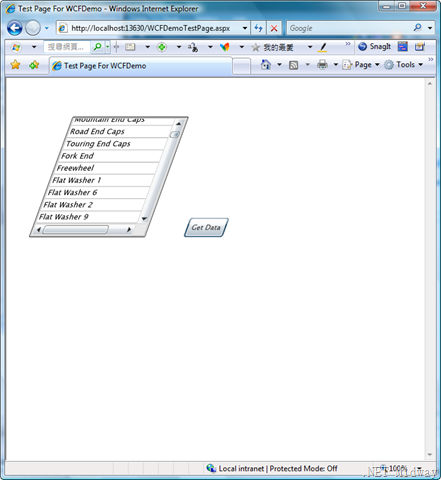This screenshot has width=441, height=480.
Task: Select the Test Page For WCFDemo tab
Action: [x=141, y=66]
